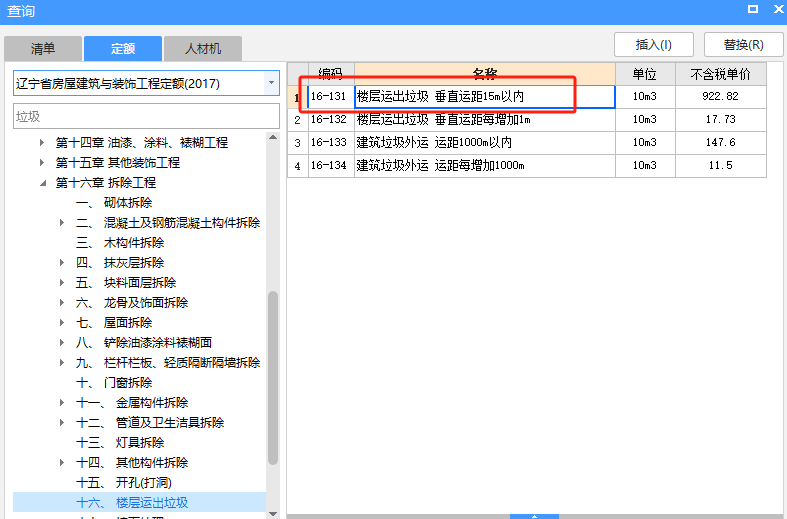Select 三、木构件拆除 tree item
The height and width of the screenshot is (519, 787).
[x=120, y=243]
